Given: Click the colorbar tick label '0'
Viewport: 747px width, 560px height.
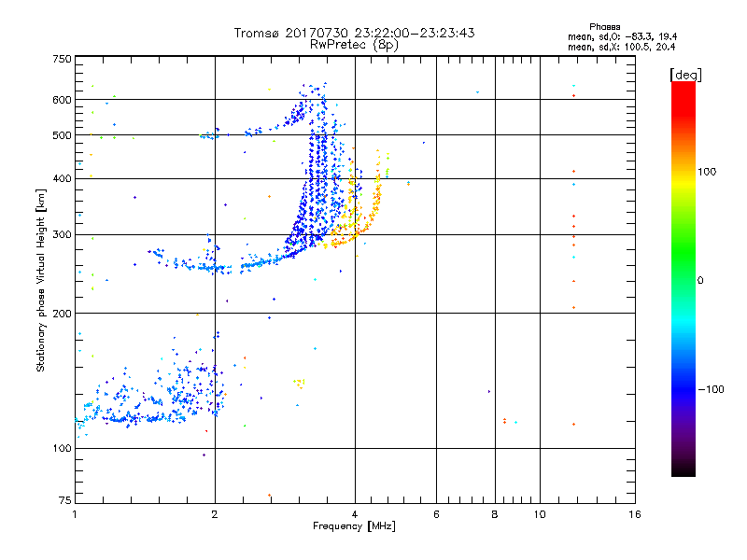Looking at the screenshot, I should [700, 281].
